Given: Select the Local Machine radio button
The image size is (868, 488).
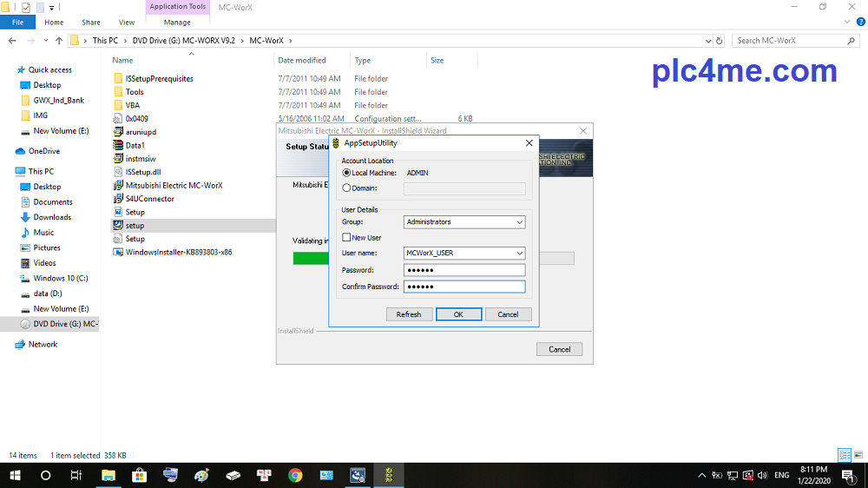Looking at the screenshot, I should click(x=346, y=173).
